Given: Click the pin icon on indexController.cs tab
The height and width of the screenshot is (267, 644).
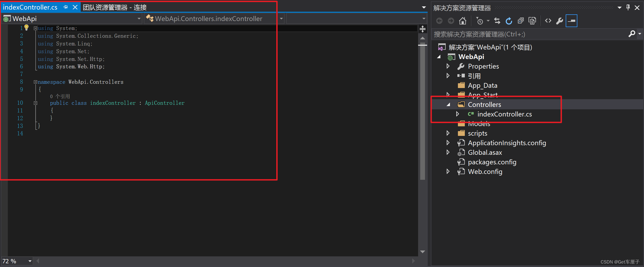Looking at the screenshot, I should (65, 7).
